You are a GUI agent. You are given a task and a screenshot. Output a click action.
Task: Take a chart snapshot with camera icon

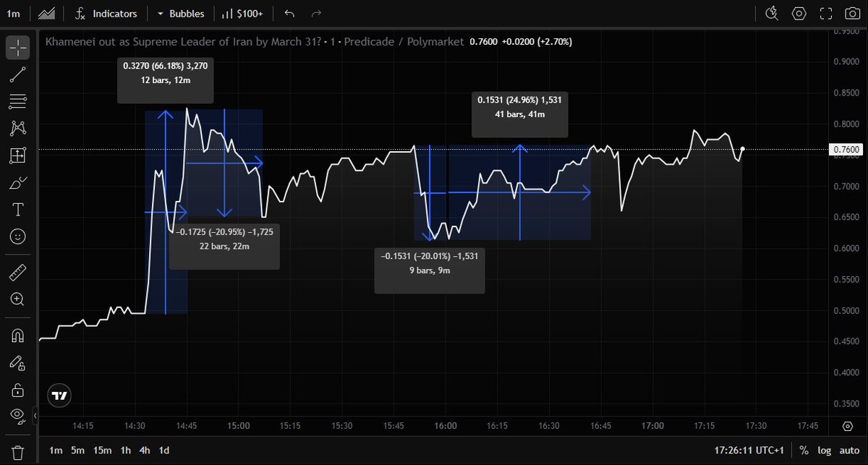(x=852, y=13)
